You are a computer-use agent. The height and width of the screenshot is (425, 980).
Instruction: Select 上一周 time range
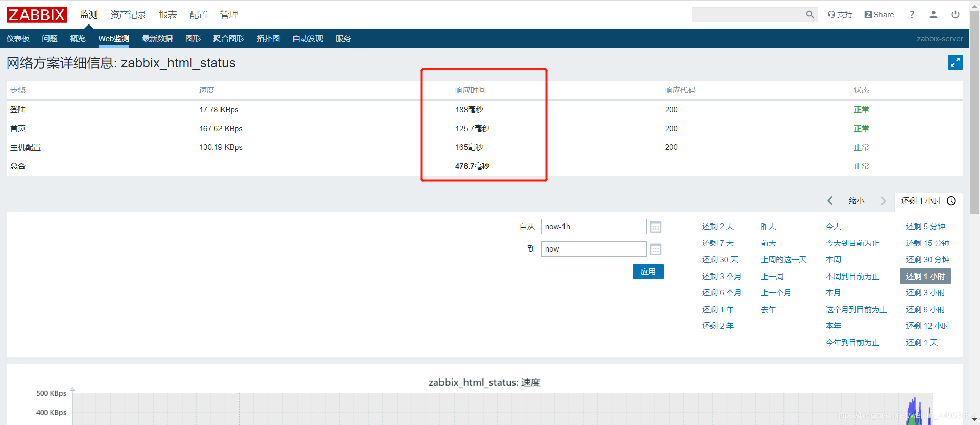click(772, 277)
